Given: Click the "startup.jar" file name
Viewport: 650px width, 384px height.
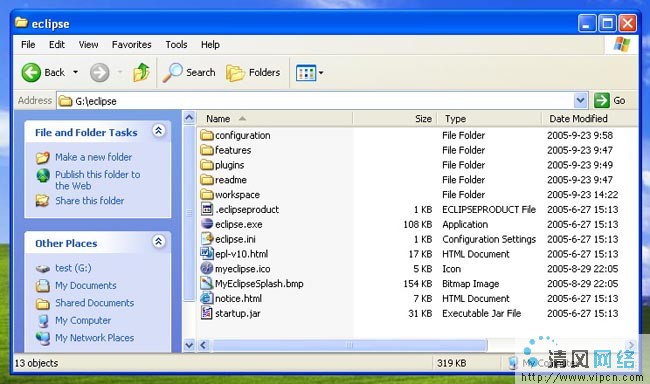Looking at the screenshot, I should pos(238,314).
